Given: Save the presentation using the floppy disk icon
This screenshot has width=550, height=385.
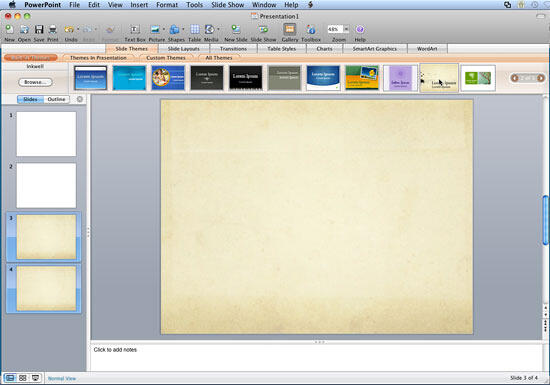Looking at the screenshot, I should pos(39,29).
